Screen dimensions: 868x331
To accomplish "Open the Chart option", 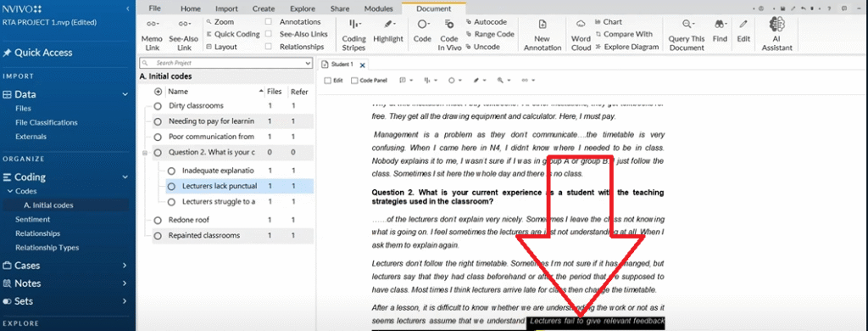I will point(609,21).
